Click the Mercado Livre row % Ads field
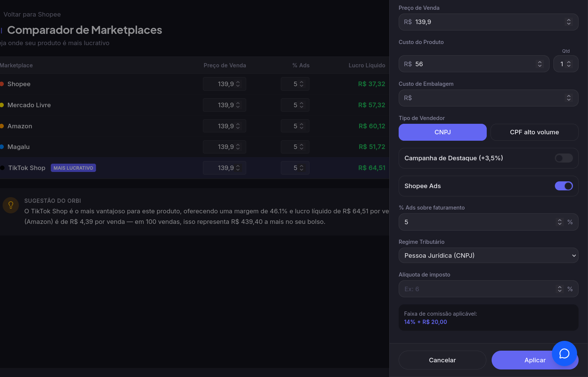Viewport: 588px width, 377px height. (295, 105)
